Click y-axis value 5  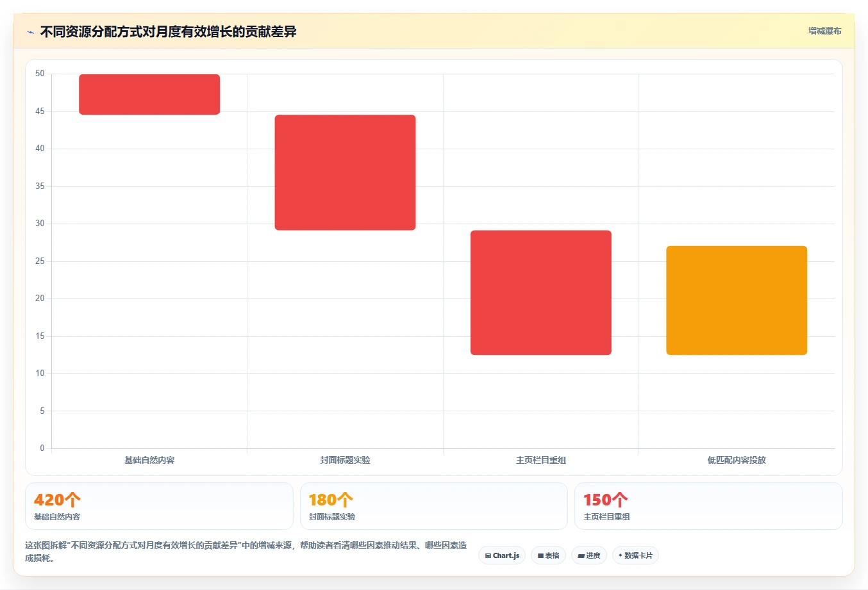42,411
